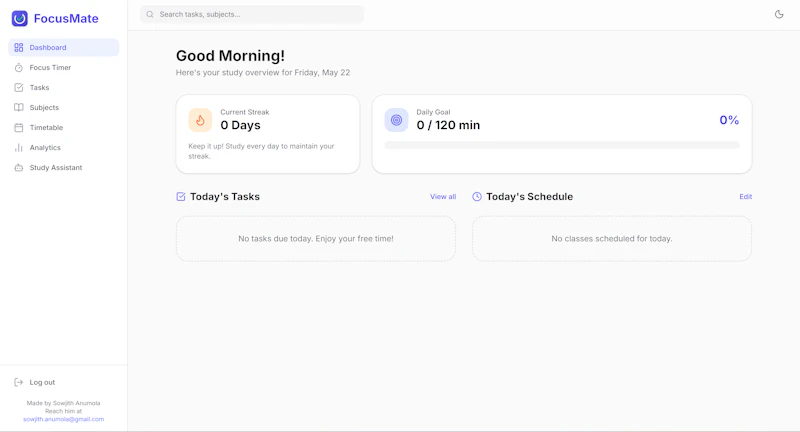This screenshot has width=800, height=432.
Task: Click the Current Streak card
Action: coord(268,134)
